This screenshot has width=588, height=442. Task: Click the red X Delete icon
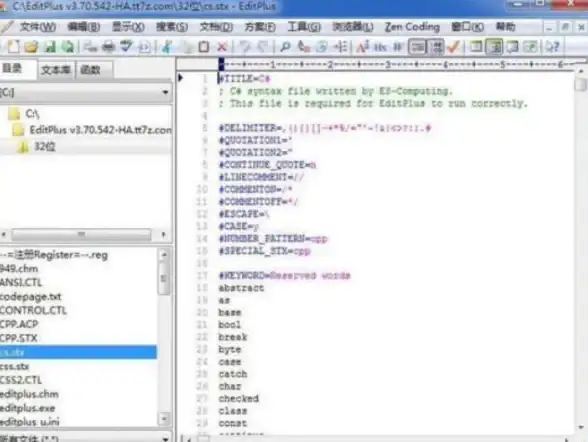point(222,47)
